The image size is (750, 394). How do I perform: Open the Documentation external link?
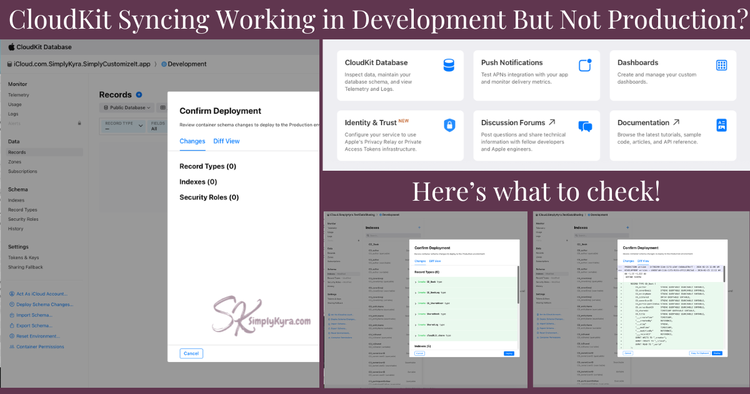[x=648, y=123]
